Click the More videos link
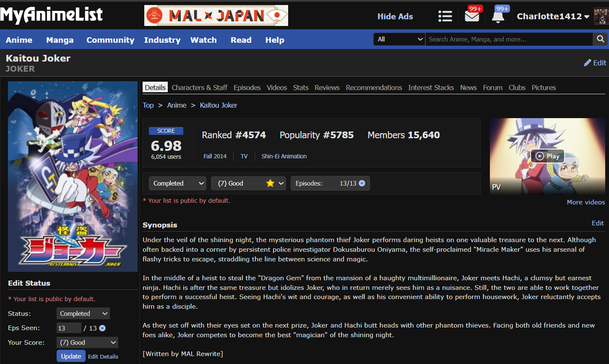The width and height of the screenshot is (609, 364). tap(586, 202)
